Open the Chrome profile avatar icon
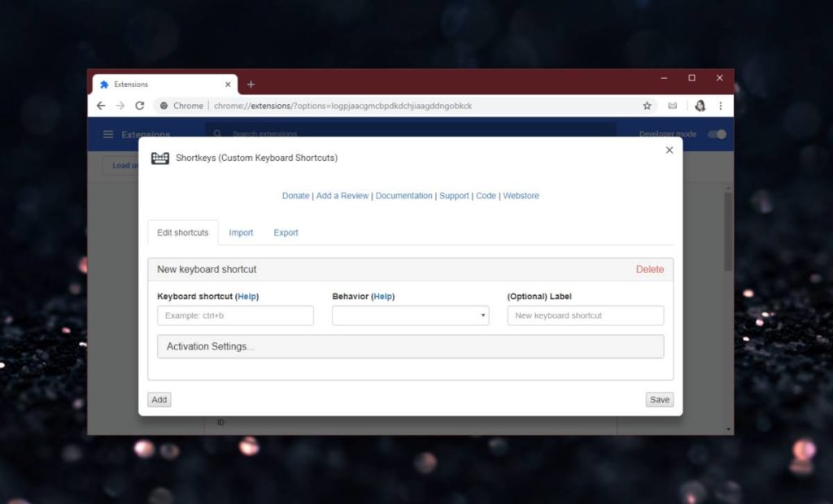833x504 pixels. (700, 106)
